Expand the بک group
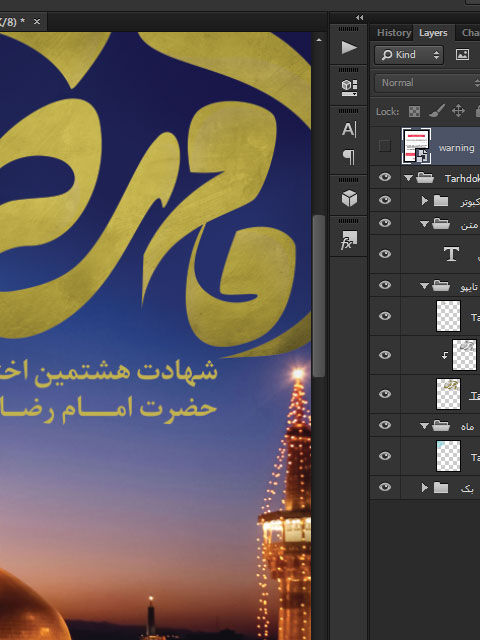 [x=424, y=487]
